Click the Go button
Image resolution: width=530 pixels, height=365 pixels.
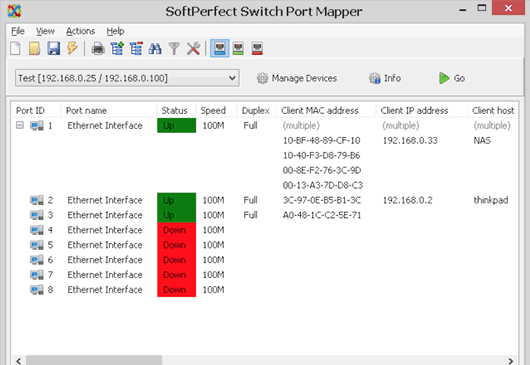[x=452, y=78]
